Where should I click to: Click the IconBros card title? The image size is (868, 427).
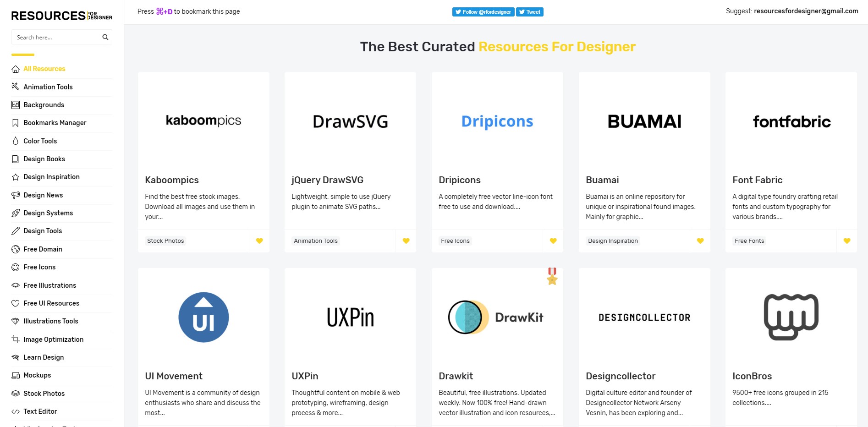coord(752,376)
